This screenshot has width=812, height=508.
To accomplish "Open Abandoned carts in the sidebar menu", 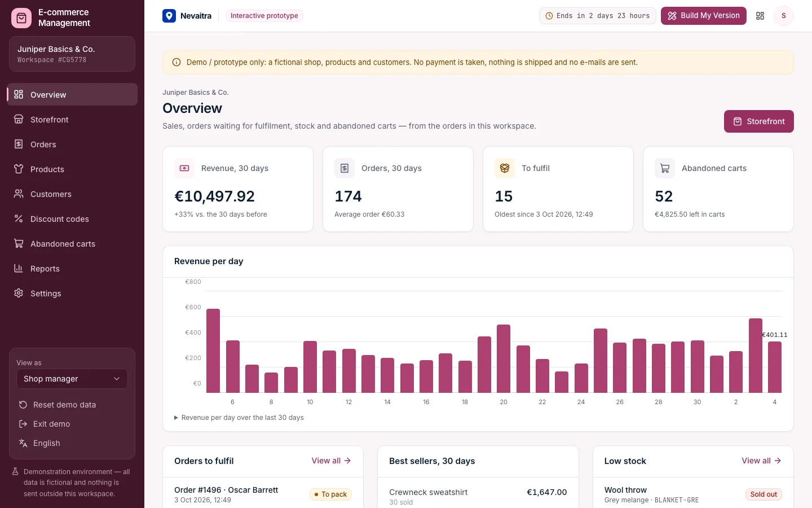I will coord(72,243).
